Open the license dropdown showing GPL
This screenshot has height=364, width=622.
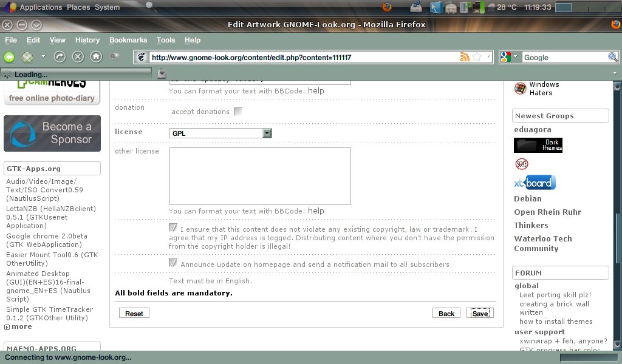(220, 133)
